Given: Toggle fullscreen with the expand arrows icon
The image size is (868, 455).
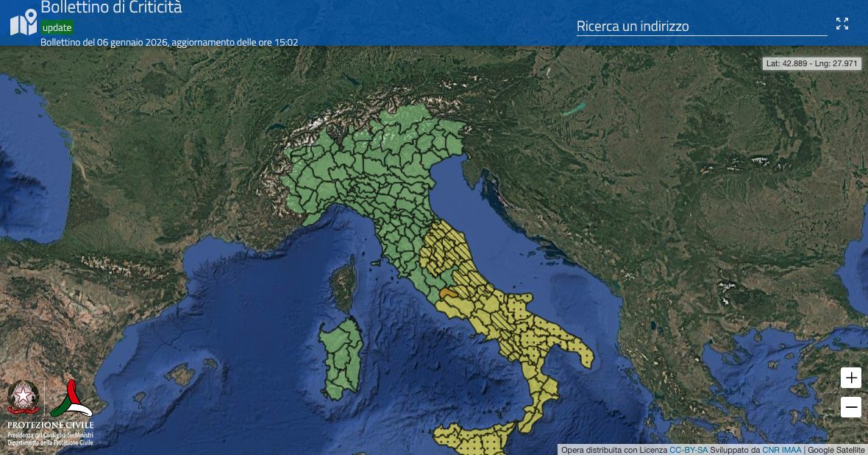Looking at the screenshot, I should click(x=842, y=24).
